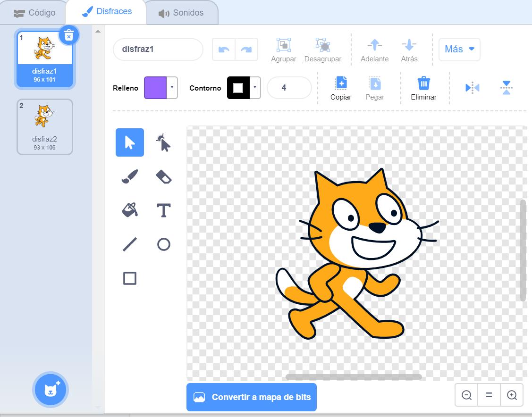The image size is (532, 417).
Task: Select the arrow Select tool
Action: tap(130, 142)
